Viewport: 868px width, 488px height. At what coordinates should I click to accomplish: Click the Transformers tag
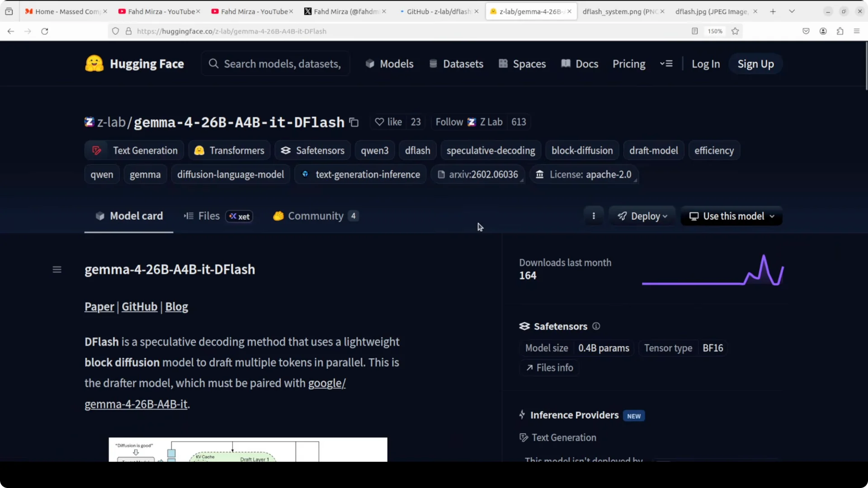pyautogui.click(x=229, y=150)
